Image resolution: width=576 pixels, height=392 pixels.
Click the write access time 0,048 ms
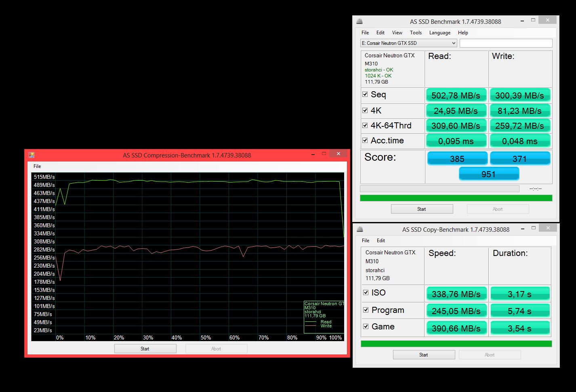tap(520, 141)
